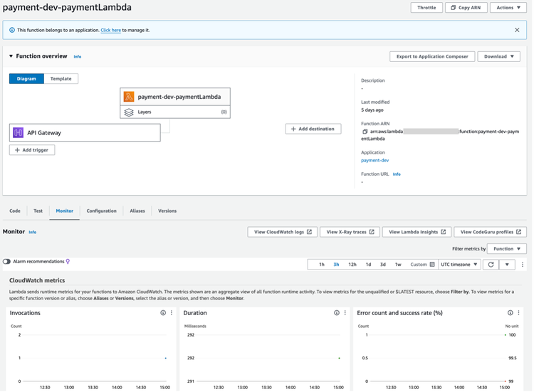
Task: Open the UTC timezone dropdown
Action: pos(459,265)
